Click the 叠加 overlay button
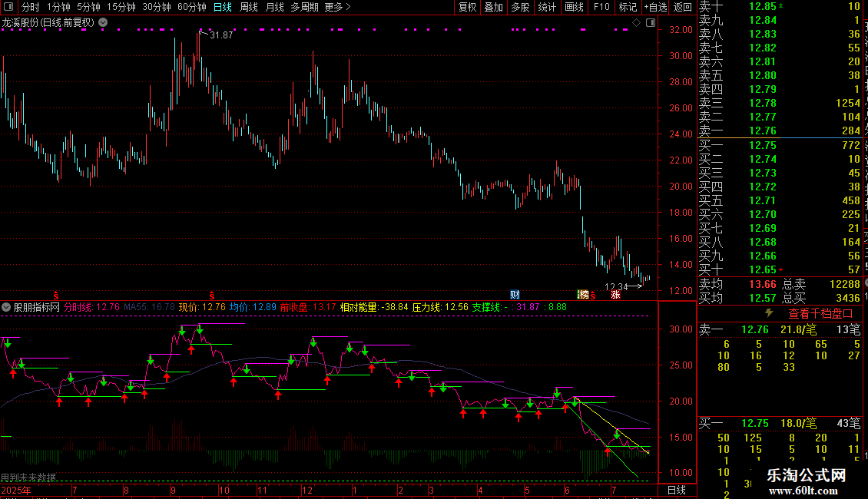Screen dimensions: 868x499 [494, 7]
